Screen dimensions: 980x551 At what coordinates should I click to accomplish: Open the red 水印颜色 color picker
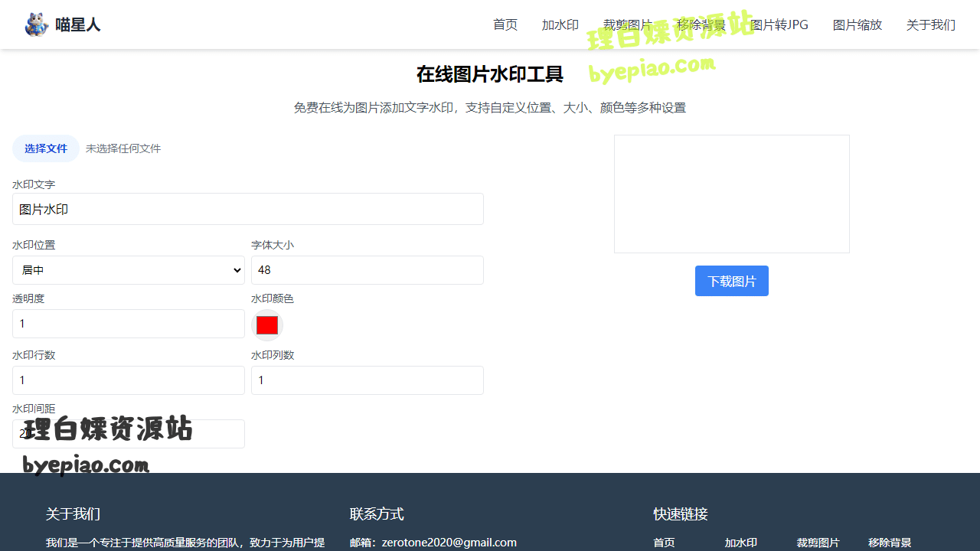point(267,325)
